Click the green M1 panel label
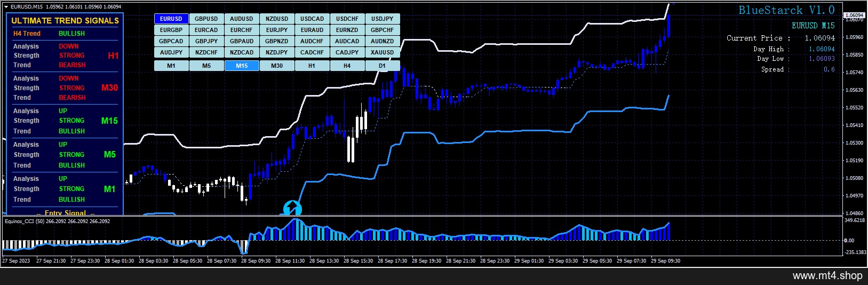The height and width of the screenshot is (285, 868). [x=109, y=189]
